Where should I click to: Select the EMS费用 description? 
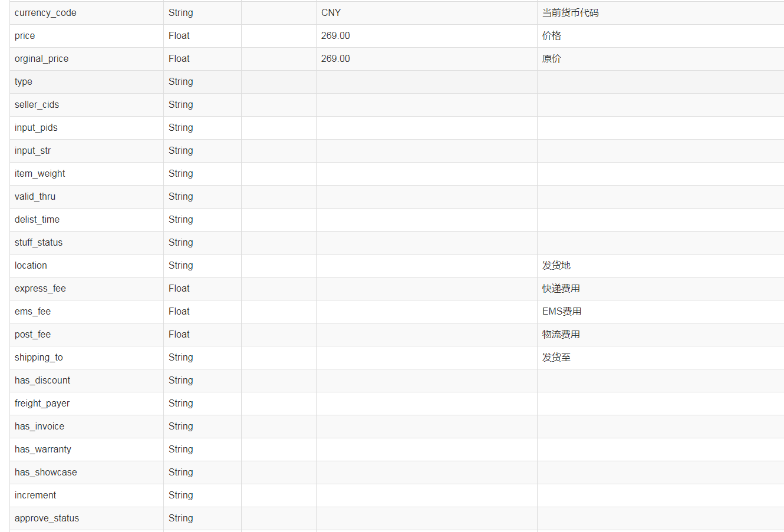point(562,312)
